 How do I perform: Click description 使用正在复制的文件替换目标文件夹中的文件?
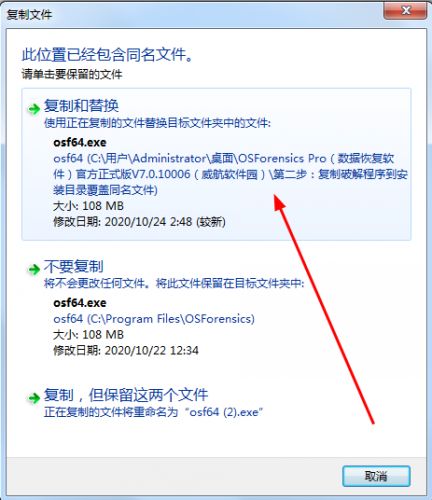157,123
